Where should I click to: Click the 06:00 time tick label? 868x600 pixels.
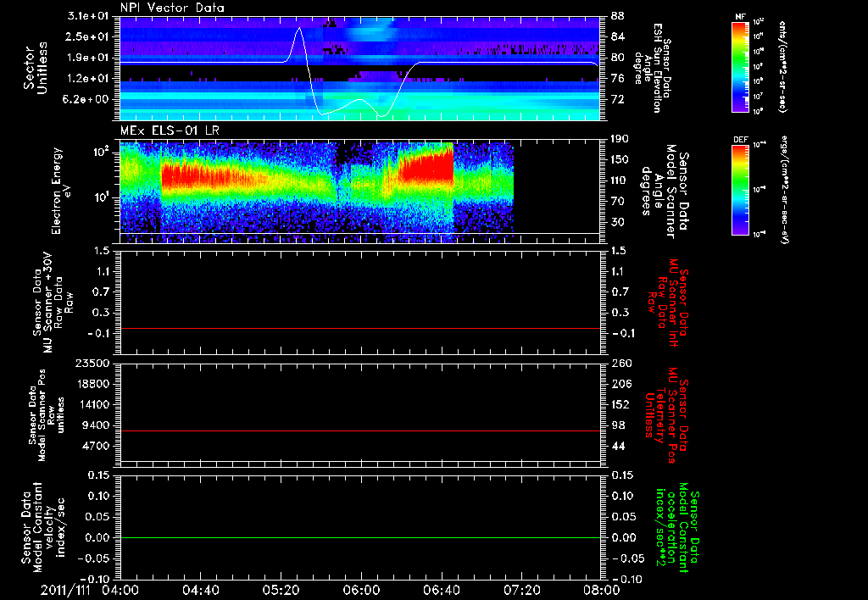click(x=361, y=590)
